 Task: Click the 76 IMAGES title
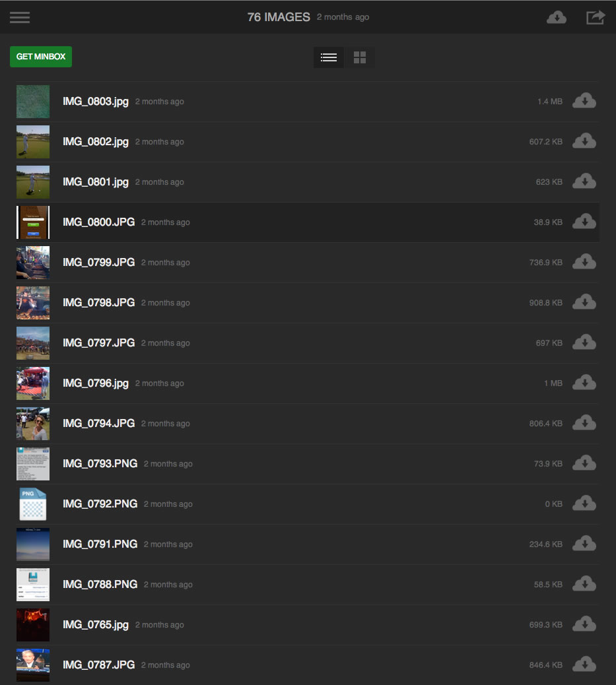click(279, 17)
